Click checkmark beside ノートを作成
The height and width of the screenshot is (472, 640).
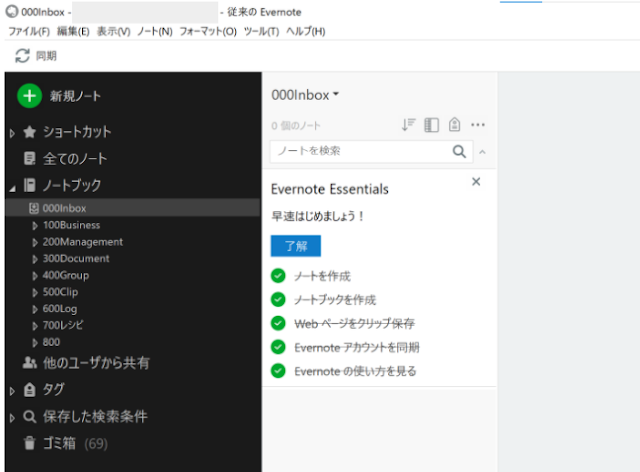(x=278, y=276)
